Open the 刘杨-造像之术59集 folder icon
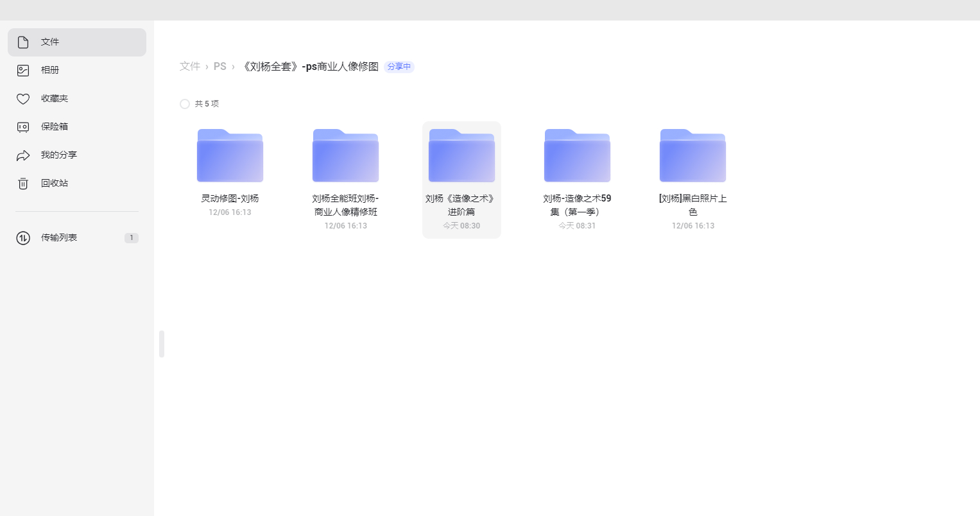The width and height of the screenshot is (980, 516). 577,155
